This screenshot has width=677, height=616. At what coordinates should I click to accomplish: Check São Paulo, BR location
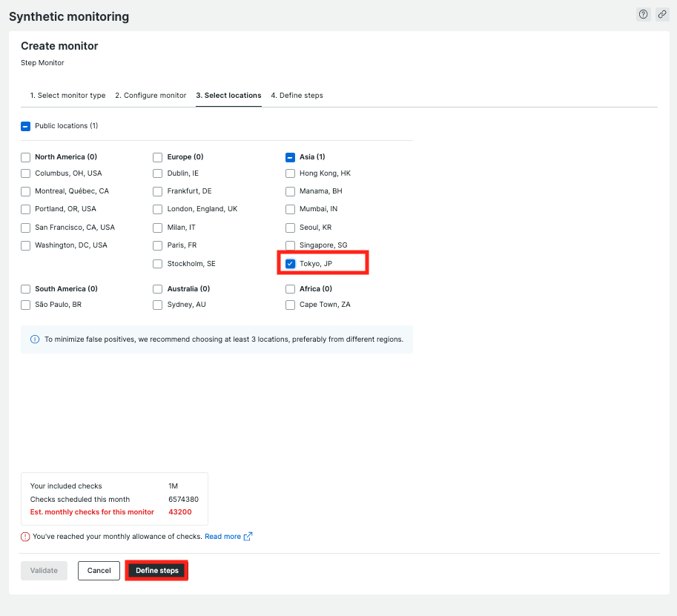tap(25, 305)
